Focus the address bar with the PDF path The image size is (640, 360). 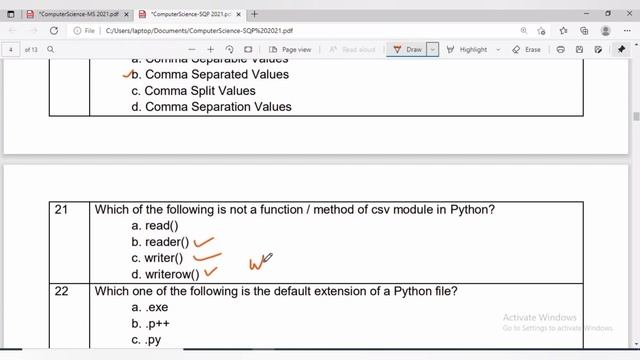point(199,31)
